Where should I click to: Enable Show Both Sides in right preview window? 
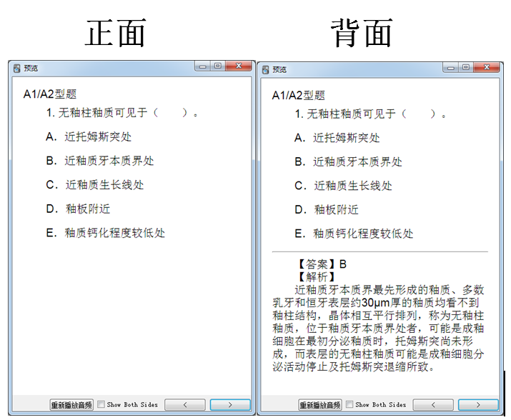pyautogui.click(x=349, y=404)
